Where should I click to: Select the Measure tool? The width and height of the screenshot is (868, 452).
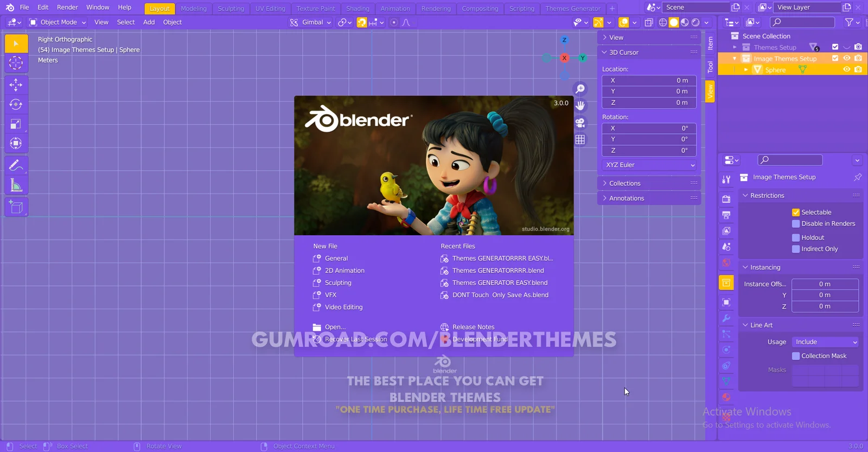[16, 185]
